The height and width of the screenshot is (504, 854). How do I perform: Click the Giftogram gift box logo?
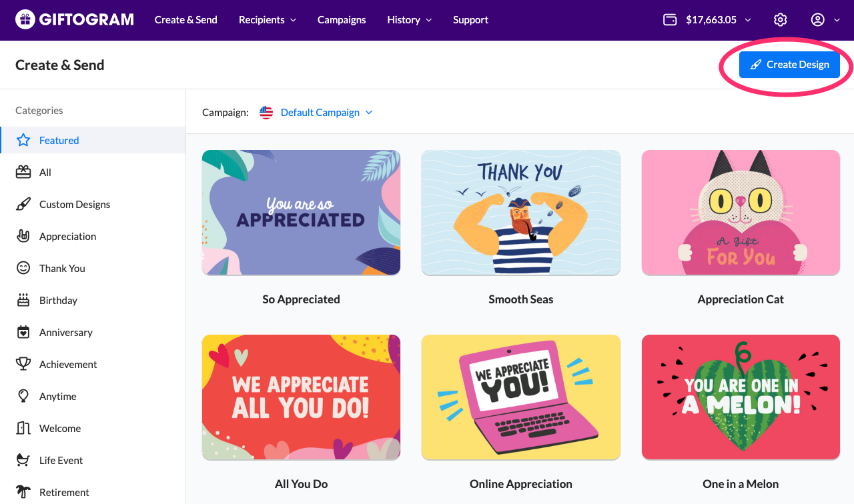(25, 20)
